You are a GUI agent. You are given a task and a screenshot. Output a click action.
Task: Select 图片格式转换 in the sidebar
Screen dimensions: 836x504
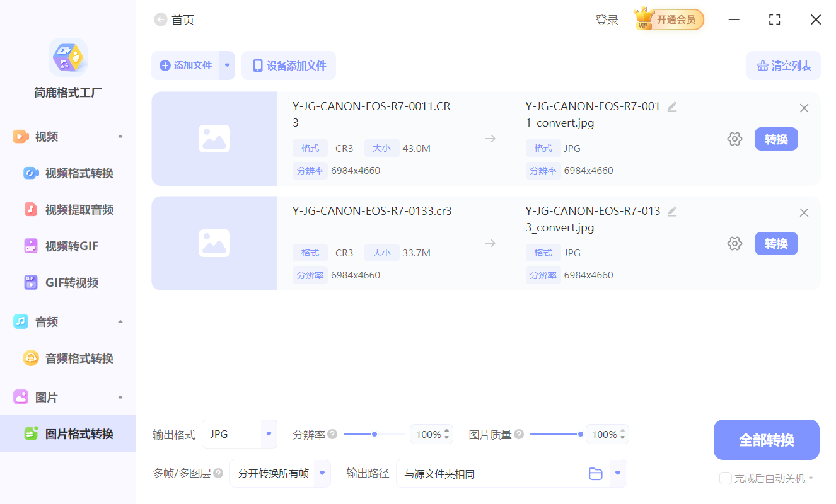pyautogui.click(x=68, y=433)
